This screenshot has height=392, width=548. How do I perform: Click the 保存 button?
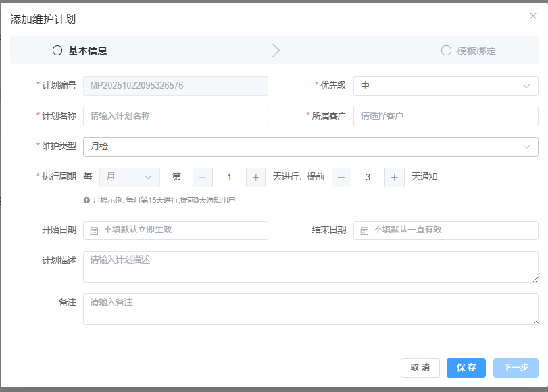click(x=466, y=368)
